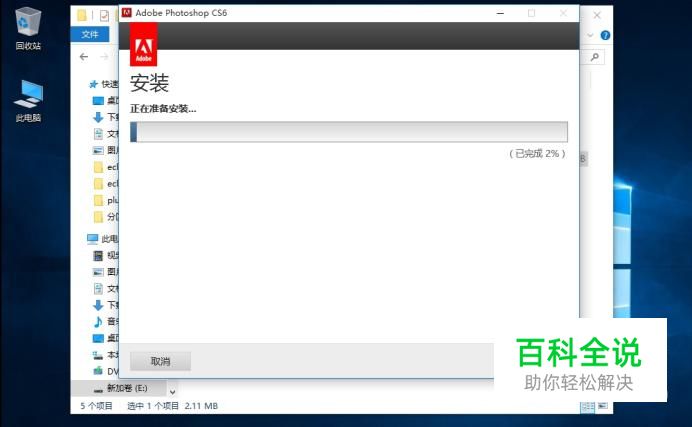Viewport: 692px width, 427px height.
Task: Select 新加卷 (E:) drive in the sidebar
Action: click(120, 388)
